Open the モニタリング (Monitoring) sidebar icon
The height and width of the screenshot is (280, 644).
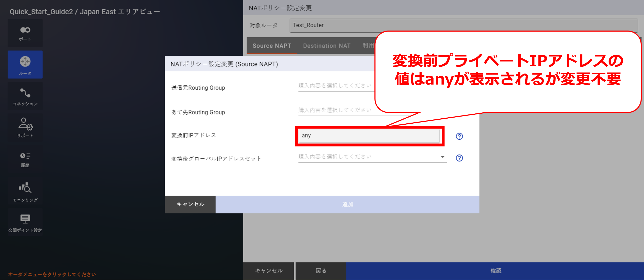25,192
